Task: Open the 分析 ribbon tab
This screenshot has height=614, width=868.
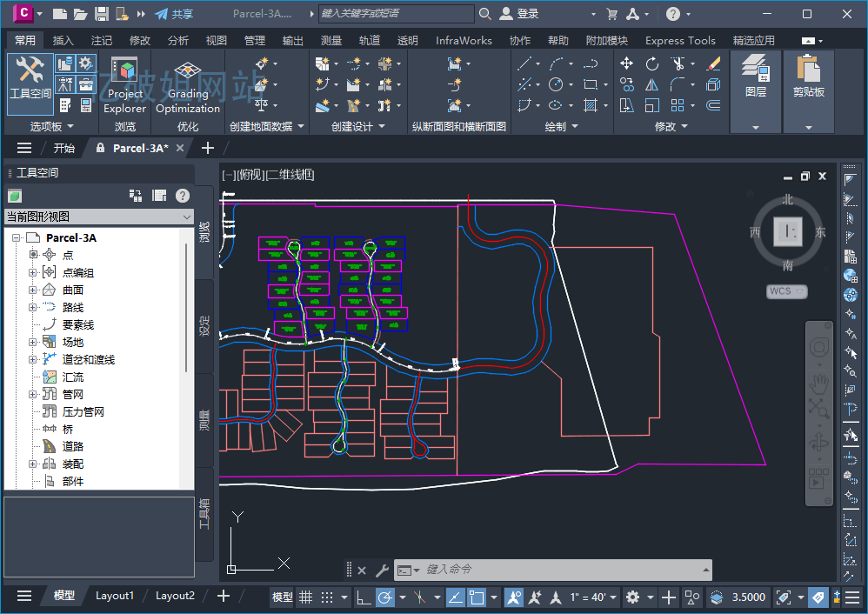Action: (177, 40)
